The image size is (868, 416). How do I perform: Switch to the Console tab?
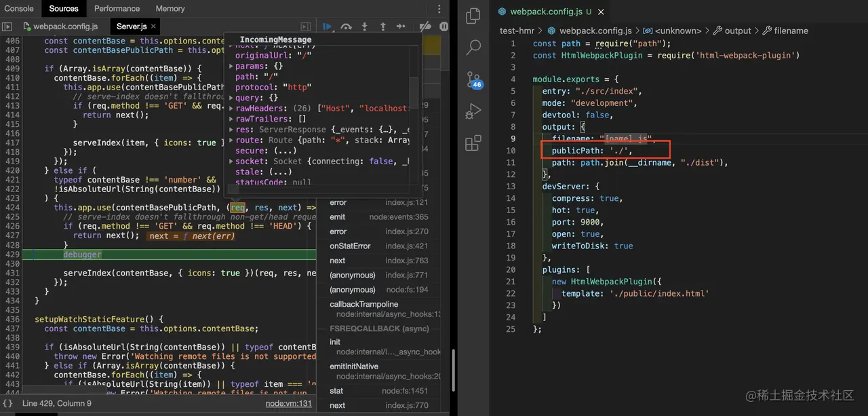pyautogui.click(x=19, y=8)
